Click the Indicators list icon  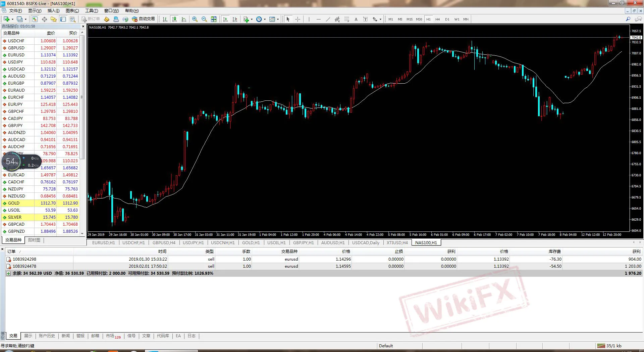pyautogui.click(x=246, y=19)
